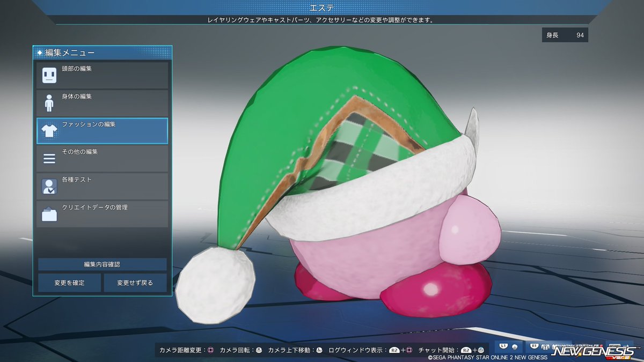Click the 身長 94 height indicator
The width and height of the screenshot is (644, 362).
tap(565, 35)
